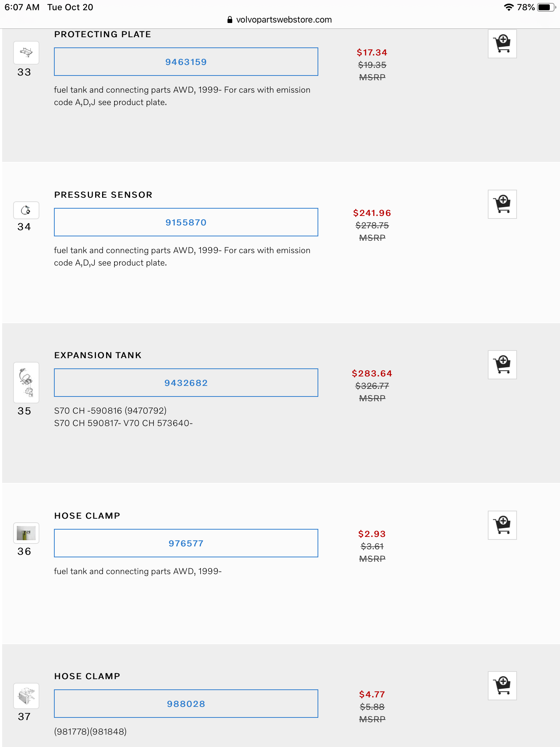Open part number 9432682 link
This screenshot has height=747, width=560.
pyautogui.click(x=186, y=383)
